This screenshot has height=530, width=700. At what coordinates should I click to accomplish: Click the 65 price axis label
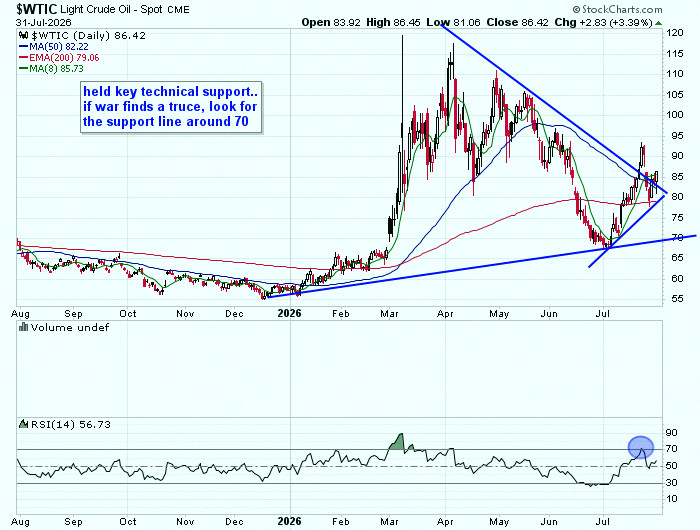(675, 258)
